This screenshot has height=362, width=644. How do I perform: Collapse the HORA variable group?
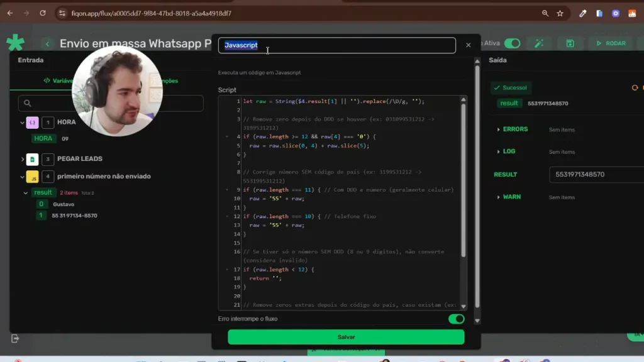(x=23, y=123)
